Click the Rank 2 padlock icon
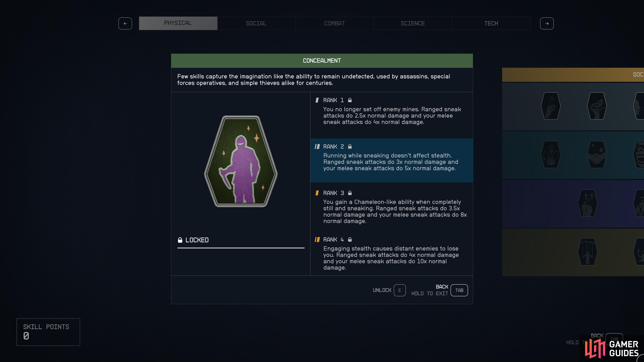 click(x=350, y=147)
